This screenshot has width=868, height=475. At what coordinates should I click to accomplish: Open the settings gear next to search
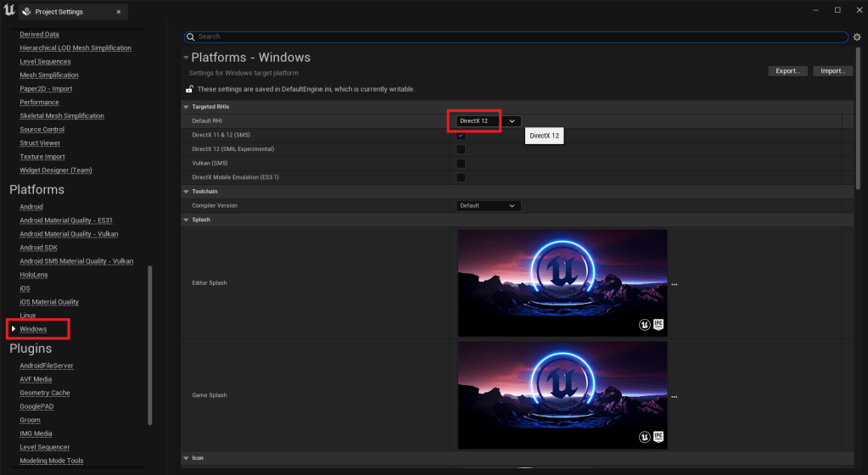tap(857, 37)
